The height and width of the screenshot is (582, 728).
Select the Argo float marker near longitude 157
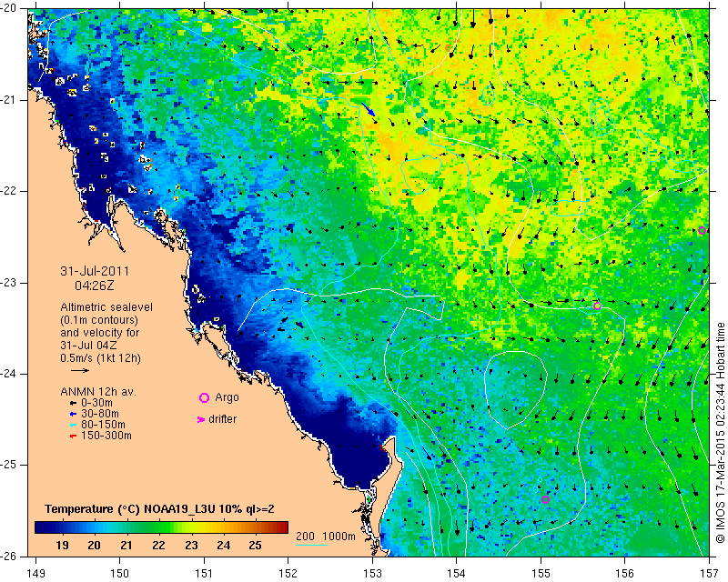(702, 231)
